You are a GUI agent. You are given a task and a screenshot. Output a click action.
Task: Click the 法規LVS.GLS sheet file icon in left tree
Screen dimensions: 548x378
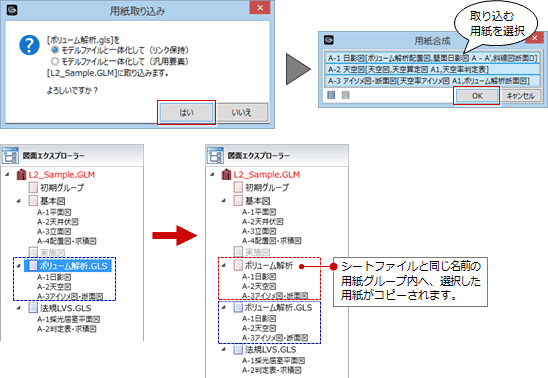tap(33, 308)
